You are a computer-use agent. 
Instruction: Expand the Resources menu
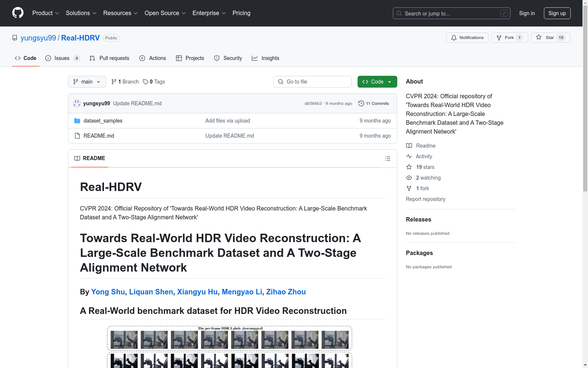tap(121, 13)
